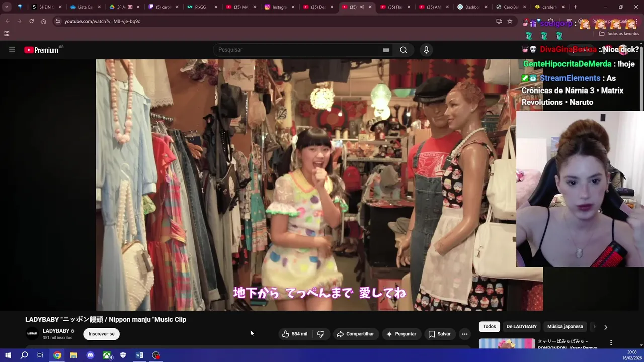Screen dimensions: 644x362
Task: Mute the playing YouTube tab audio icon
Action: point(362,7)
